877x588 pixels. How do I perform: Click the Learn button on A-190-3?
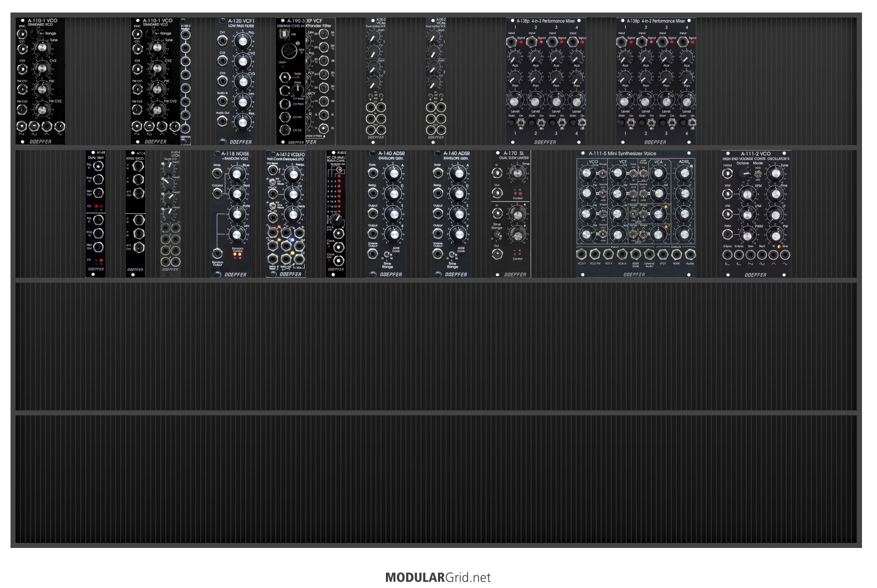click(x=282, y=66)
